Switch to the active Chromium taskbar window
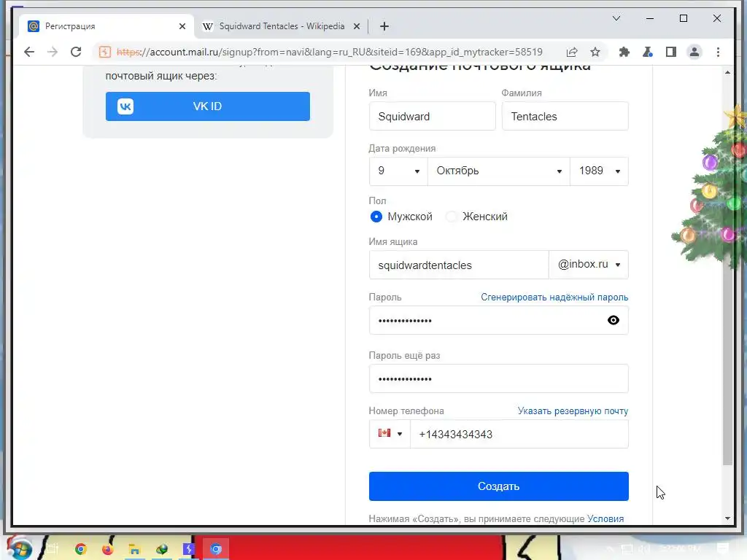747x560 pixels. (x=216, y=549)
